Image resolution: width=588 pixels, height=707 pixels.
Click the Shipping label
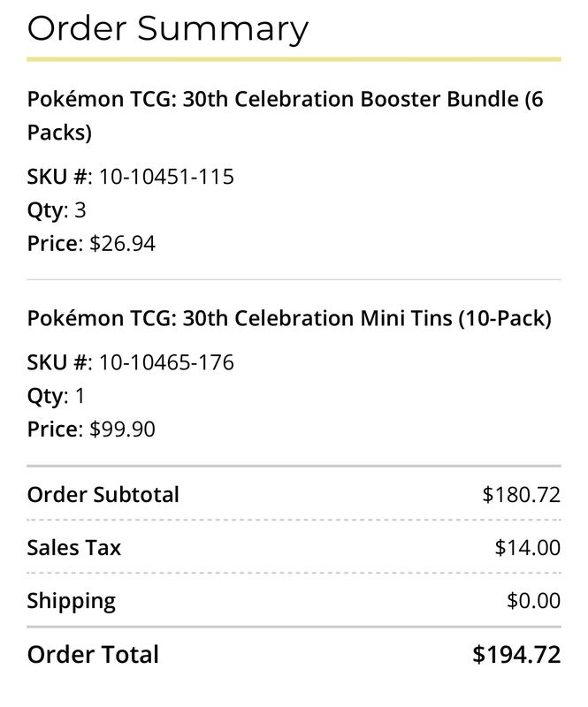(72, 602)
